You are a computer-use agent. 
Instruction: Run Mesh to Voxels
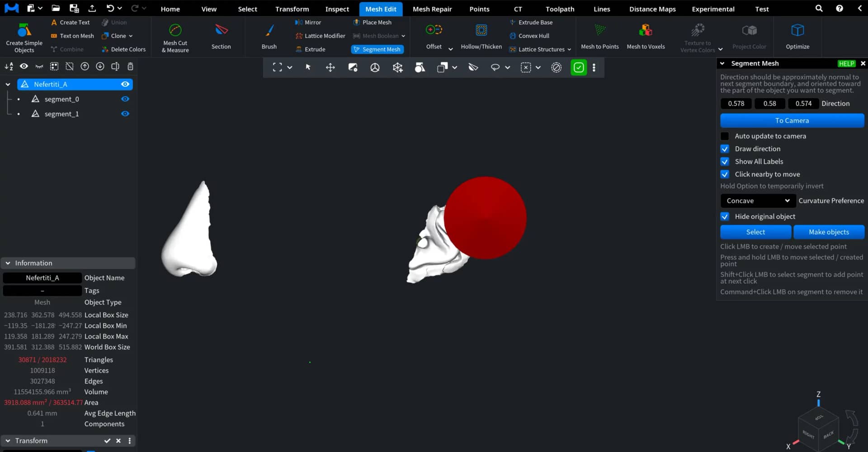(646, 37)
